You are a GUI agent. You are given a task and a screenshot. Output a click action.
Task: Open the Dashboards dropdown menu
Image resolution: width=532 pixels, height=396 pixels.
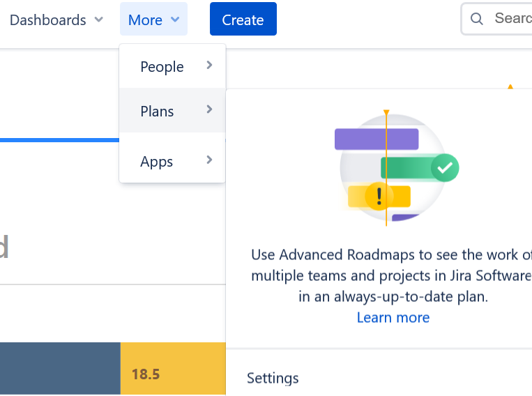[x=56, y=20]
